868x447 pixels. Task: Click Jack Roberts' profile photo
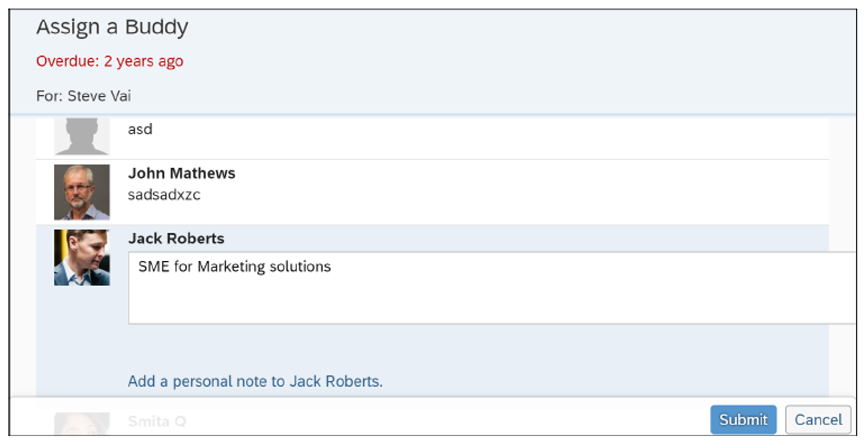(x=82, y=257)
